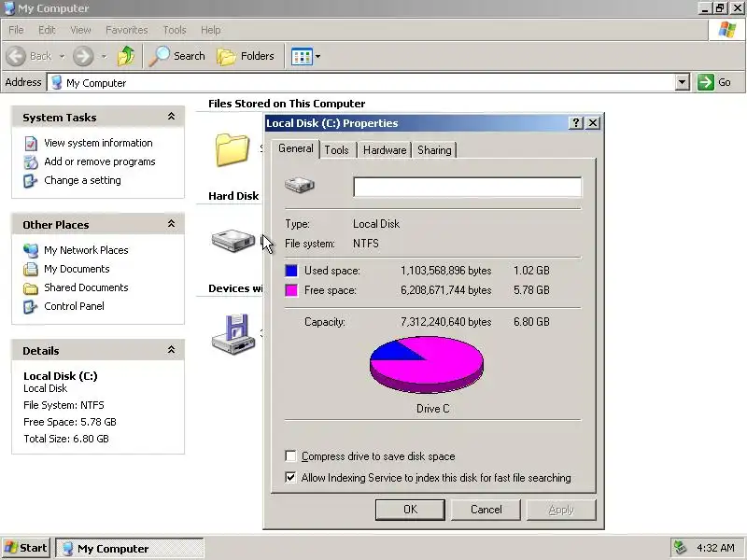The width and height of the screenshot is (747, 560).
Task: Select the floppy drive icon under Devices
Action: click(233, 334)
